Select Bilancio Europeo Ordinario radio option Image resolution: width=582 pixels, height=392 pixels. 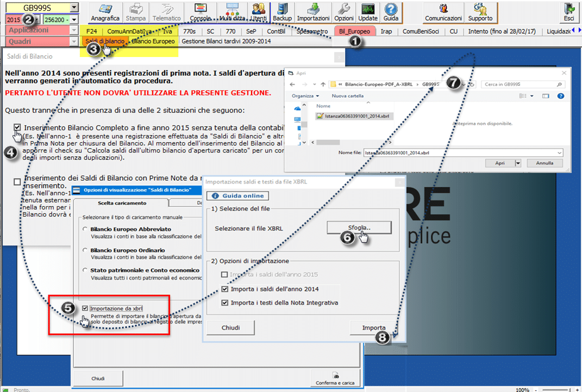pyautogui.click(x=85, y=250)
